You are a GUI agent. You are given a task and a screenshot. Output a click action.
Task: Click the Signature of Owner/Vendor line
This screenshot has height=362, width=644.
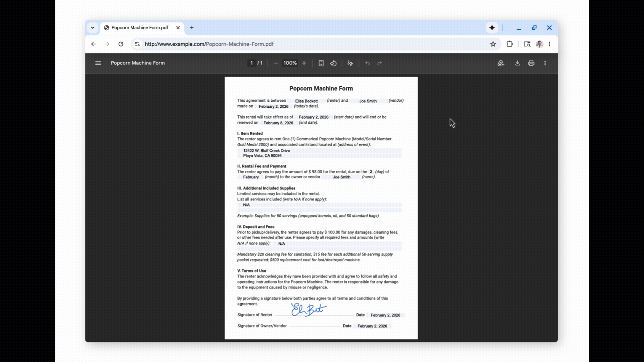[315, 326]
